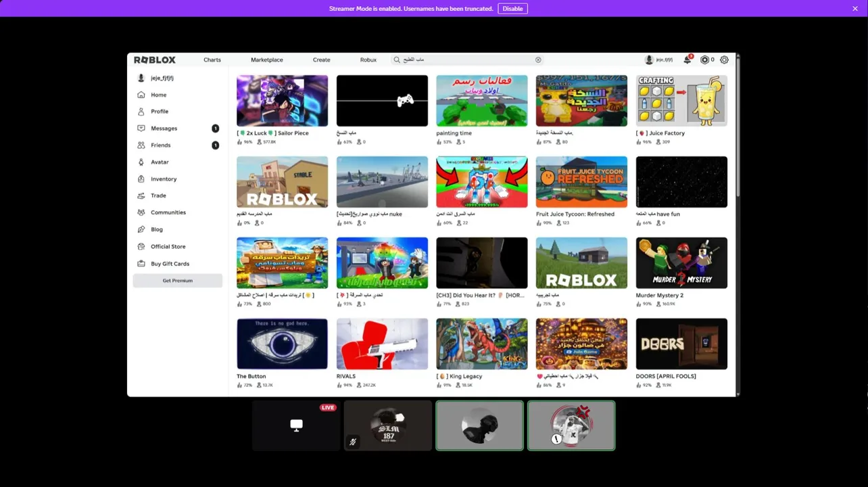Open Fruit Juice Tycoon: Refreshed thumbnail

coord(581,182)
